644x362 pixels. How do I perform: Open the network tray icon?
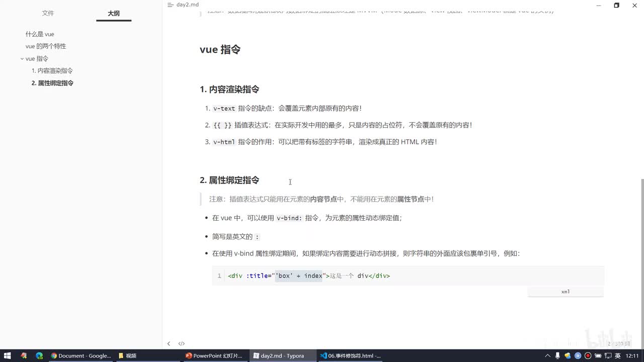(x=607, y=355)
